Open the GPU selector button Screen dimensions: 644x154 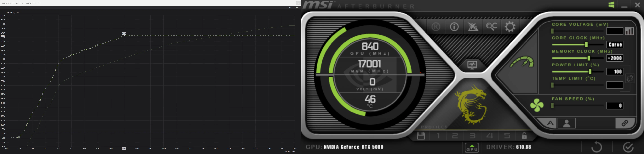coord(472,148)
